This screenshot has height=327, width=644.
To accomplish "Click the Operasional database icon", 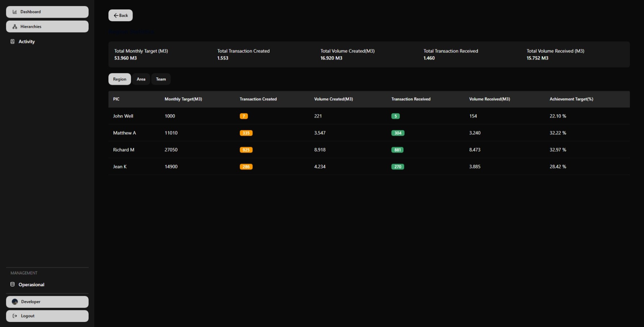I will 13,285.
